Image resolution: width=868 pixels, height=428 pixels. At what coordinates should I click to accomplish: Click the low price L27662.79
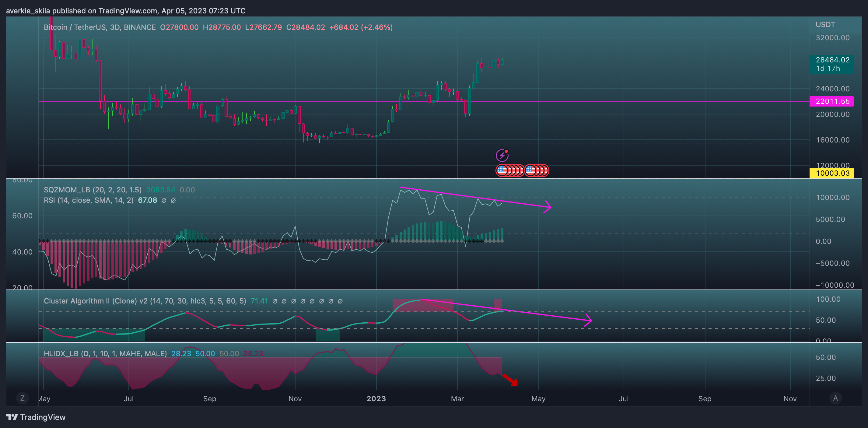coord(264,27)
